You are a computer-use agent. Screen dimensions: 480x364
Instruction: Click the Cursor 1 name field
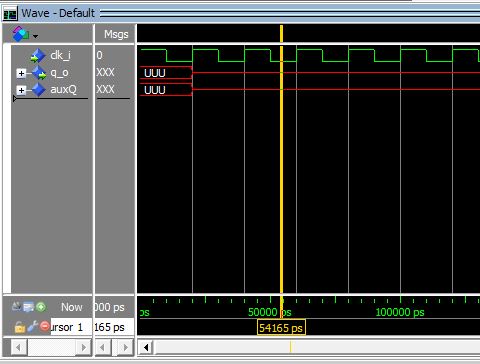[71, 327]
